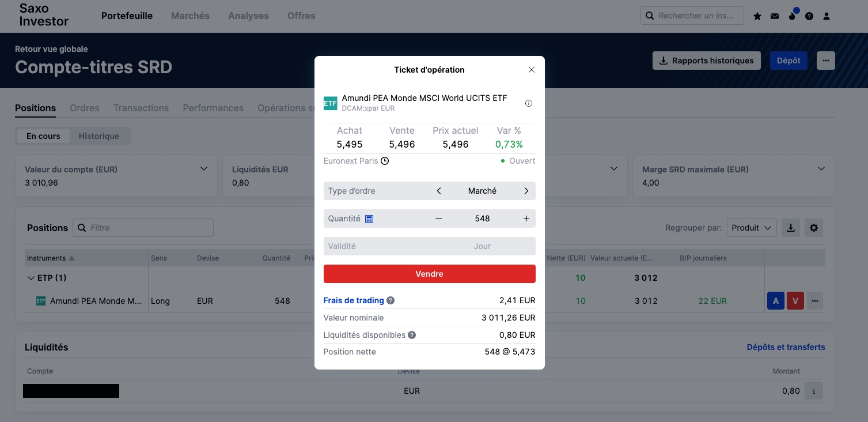The image size is (868, 422).
Task: Switch to the Ordres tab
Action: coord(85,108)
